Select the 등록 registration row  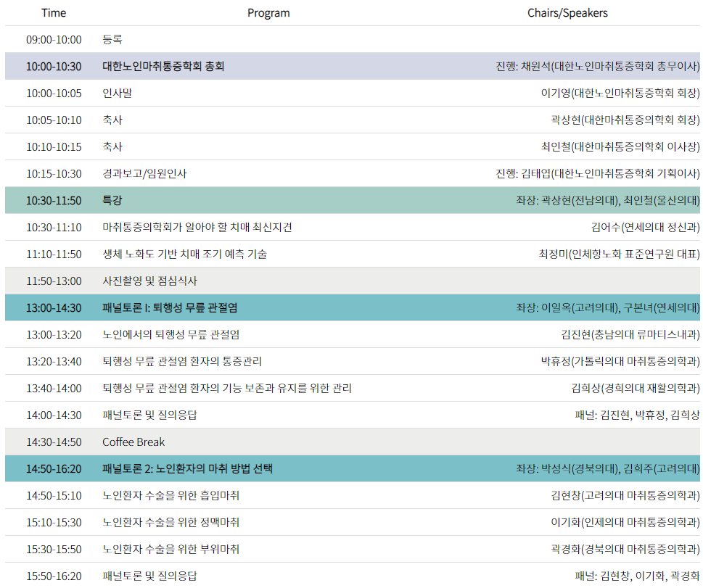pos(353,39)
